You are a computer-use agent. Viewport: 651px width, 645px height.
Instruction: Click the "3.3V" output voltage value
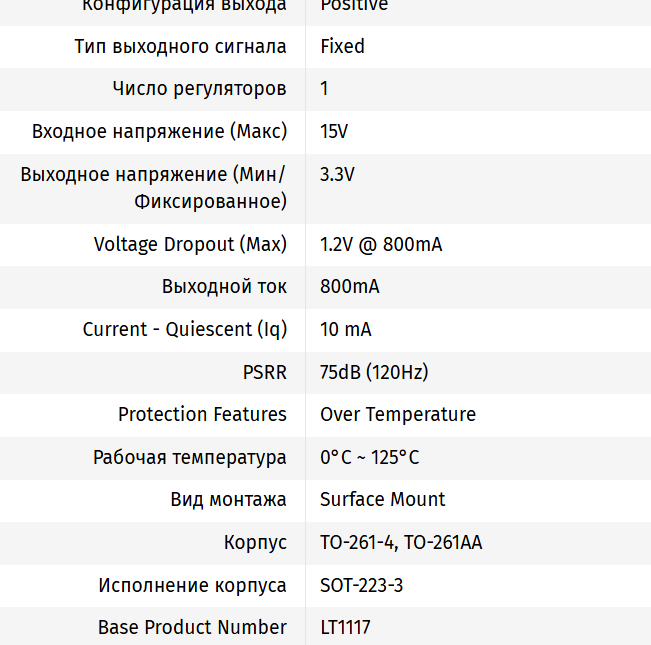(337, 174)
